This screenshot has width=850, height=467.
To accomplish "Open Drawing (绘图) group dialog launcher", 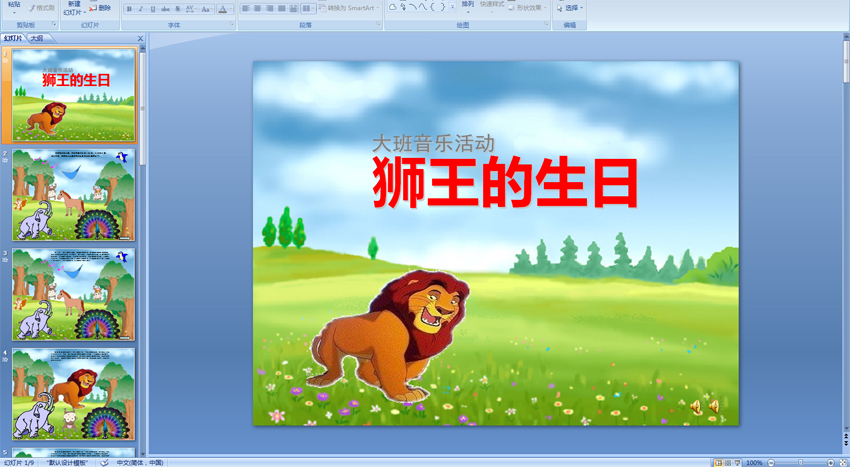I will [x=546, y=24].
